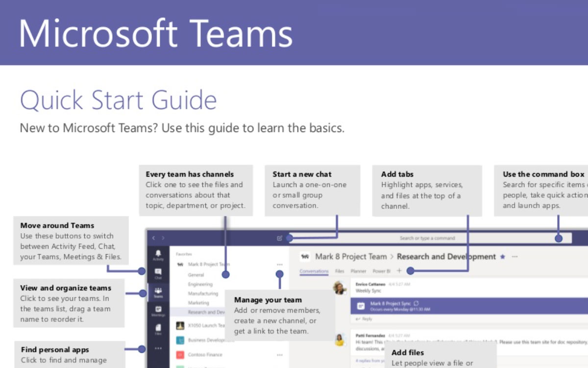Viewport: 588px width, 368px height.
Task: Open the Planner tab
Action: [x=358, y=271]
